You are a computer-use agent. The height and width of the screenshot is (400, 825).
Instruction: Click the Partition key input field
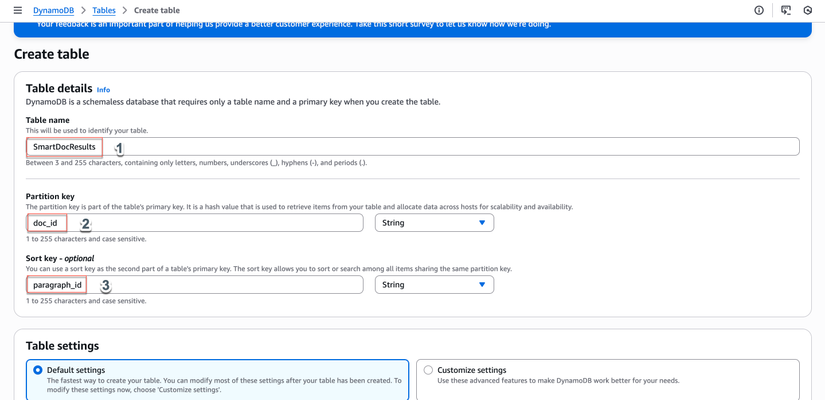[x=195, y=223]
